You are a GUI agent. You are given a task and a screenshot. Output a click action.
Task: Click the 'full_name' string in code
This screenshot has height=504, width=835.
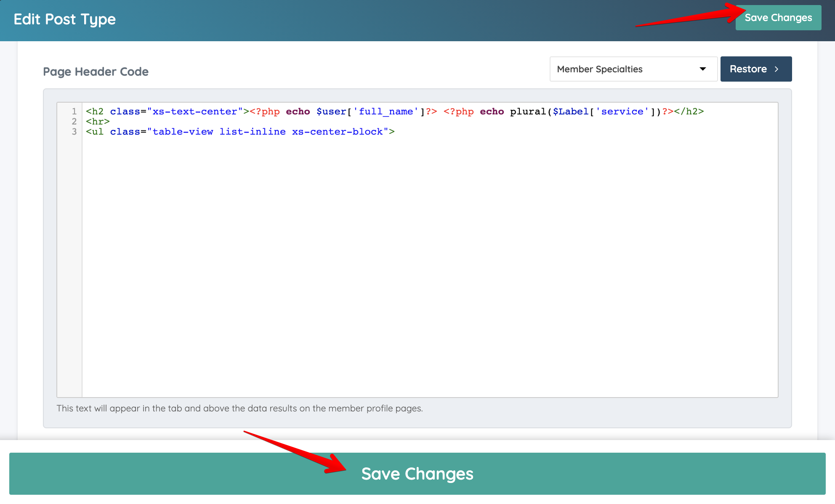tap(386, 111)
